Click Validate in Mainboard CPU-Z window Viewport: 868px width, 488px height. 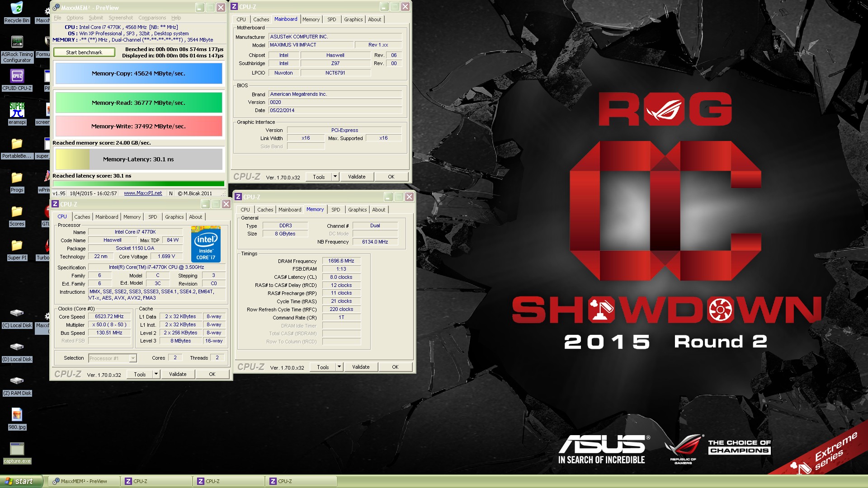coord(357,177)
